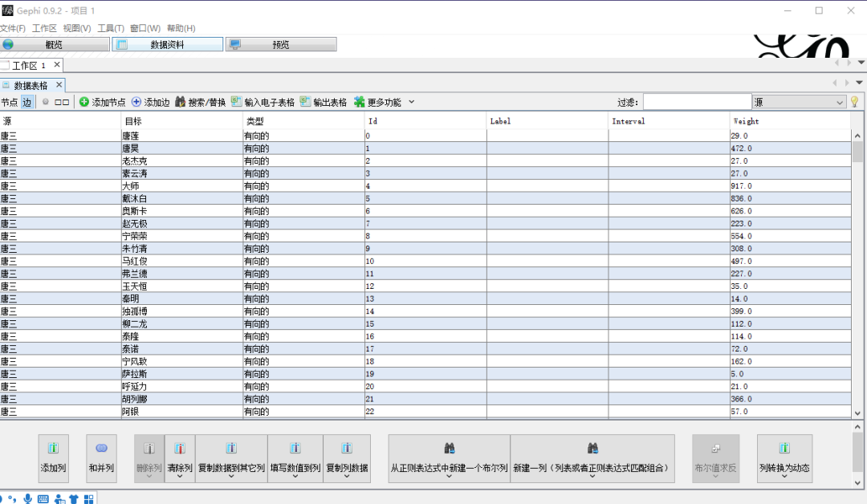Switch table view to 边 edges
Screen dimensions: 867x504
27,102
